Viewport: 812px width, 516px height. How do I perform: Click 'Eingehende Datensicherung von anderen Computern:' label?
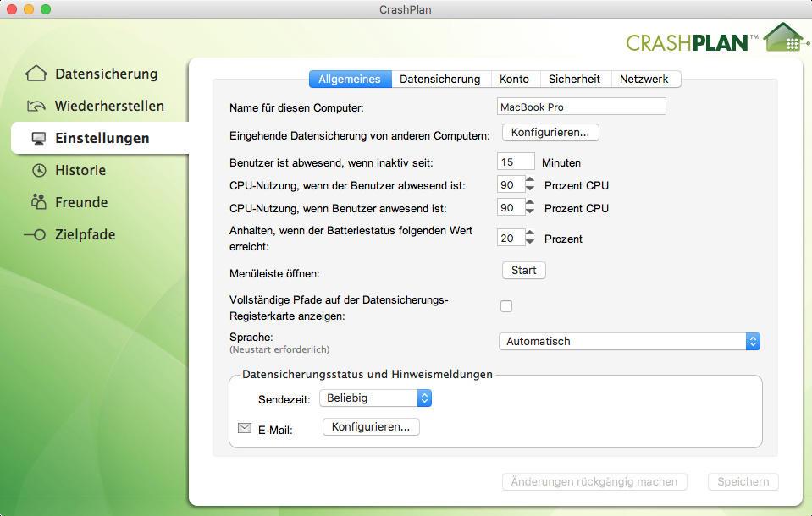[x=359, y=136]
